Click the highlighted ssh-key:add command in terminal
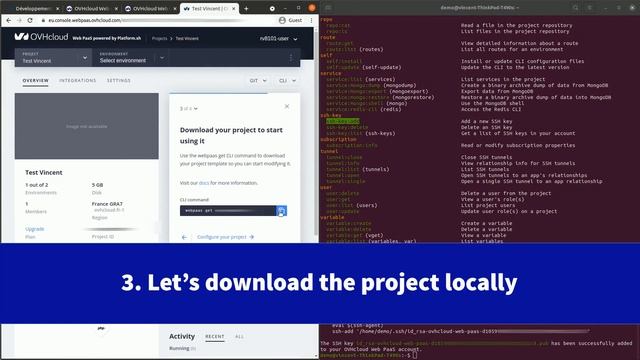The width and height of the screenshot is (640, 360). [x=343, y=121]
